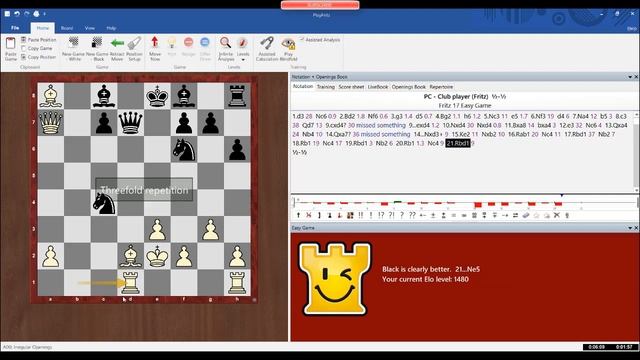Select the Notation tab
Viewport: 640px width, 360px height.
[x=303, y=87]
